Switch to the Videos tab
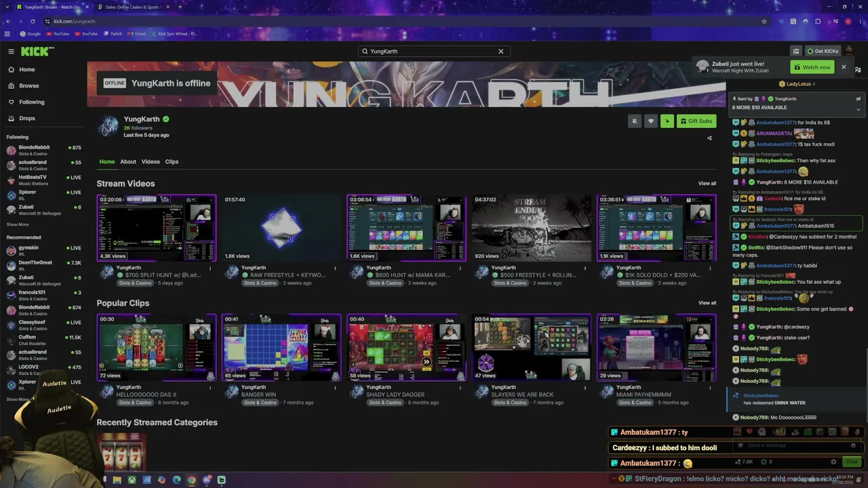868x488 pixels. pyautogui.click(x=151, y=162)
